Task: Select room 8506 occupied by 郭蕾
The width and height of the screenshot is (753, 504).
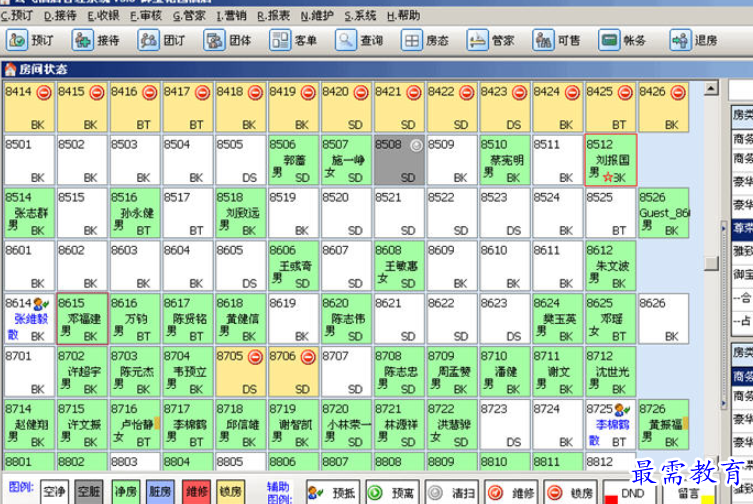Action: pos(293,160)
